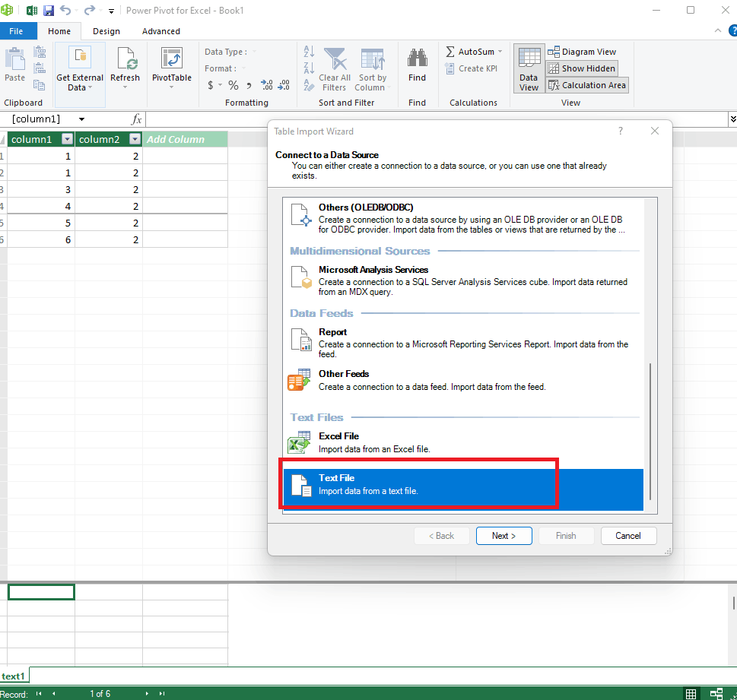Save workbook using floppy disk icon
The width and height of the screenshot is (737, 700).
49,11
